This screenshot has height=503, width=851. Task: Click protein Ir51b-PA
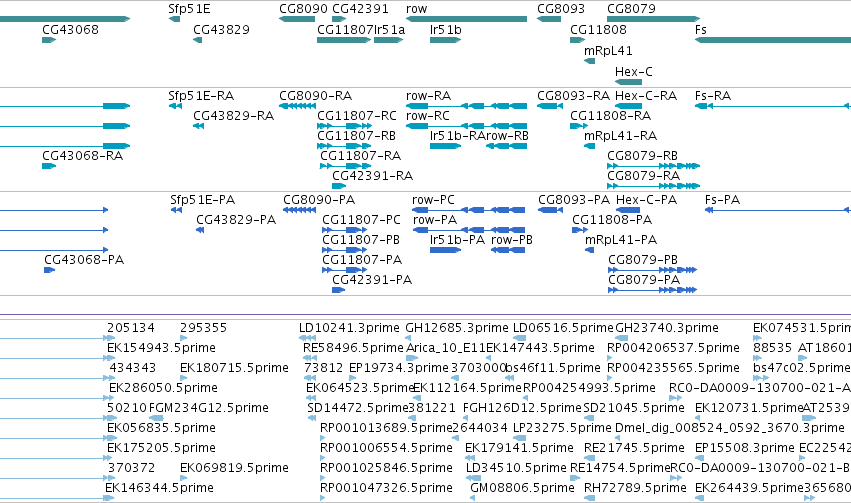pos(457,240)
